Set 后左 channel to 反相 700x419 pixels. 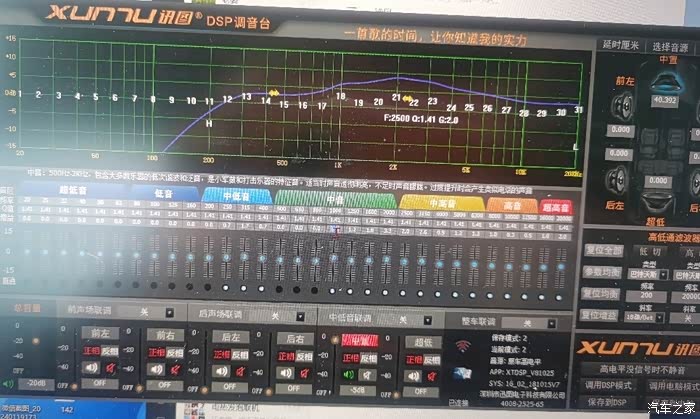pyautogui.click(x=240, y=355)
